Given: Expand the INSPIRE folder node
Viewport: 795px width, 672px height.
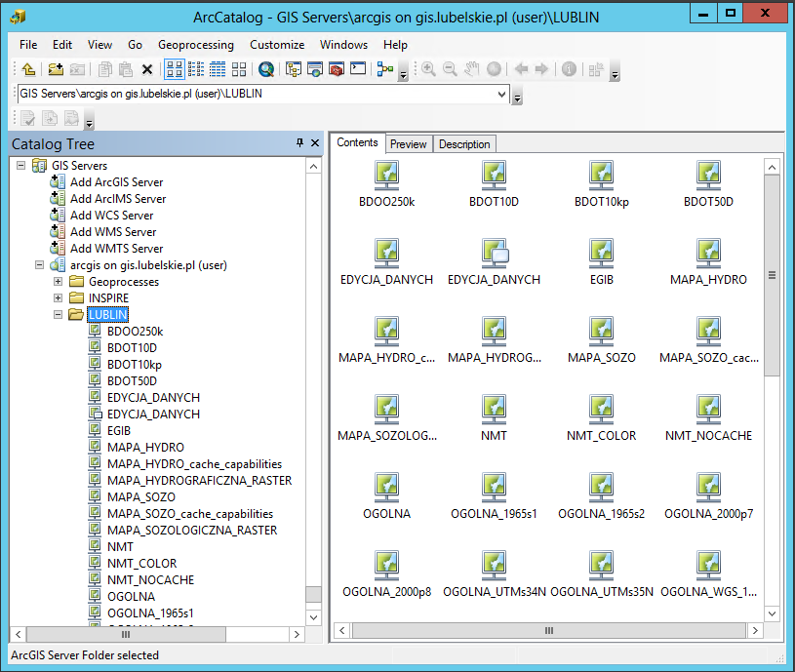Looking at the screenshot, I should click(x=59, y=298).
